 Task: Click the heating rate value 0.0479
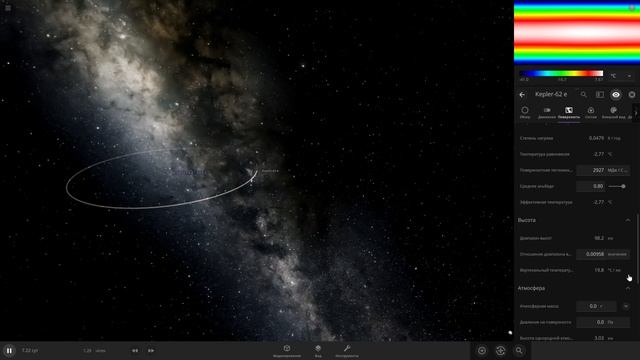tap(596, 138)
